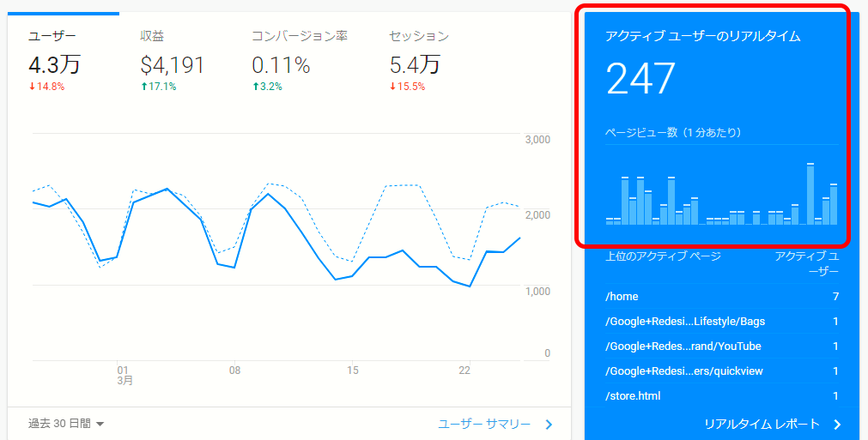Viewport: 868px width, 440px height.
Task: Select the ers/quickview active page entry
Action: click(x=684, y=371)
